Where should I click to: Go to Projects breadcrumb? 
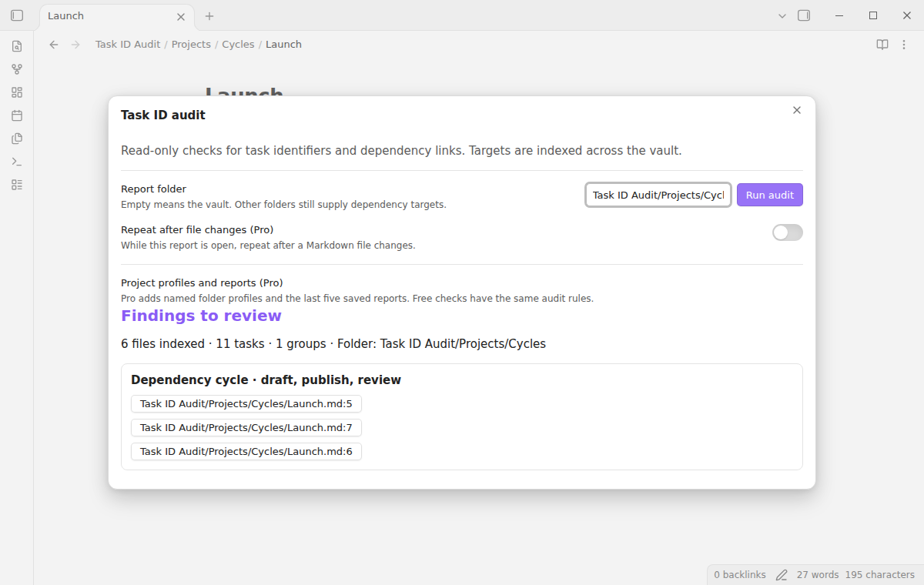coord(191,45)
